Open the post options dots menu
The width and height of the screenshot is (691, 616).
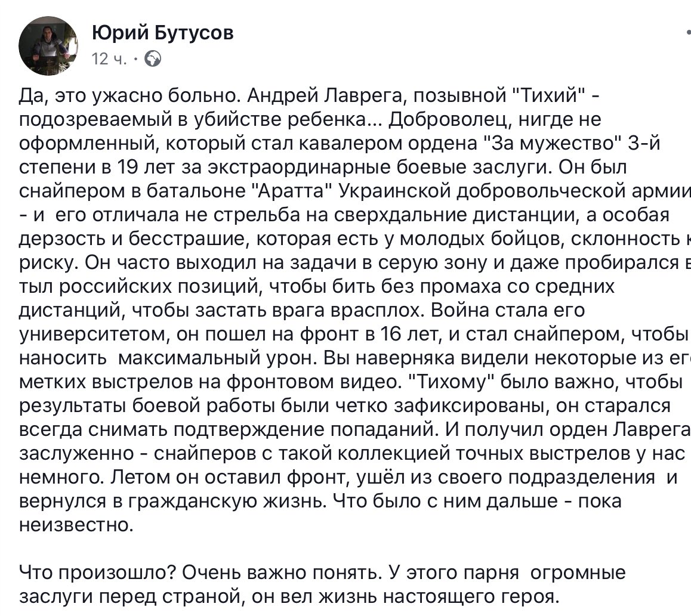(686, 33)
